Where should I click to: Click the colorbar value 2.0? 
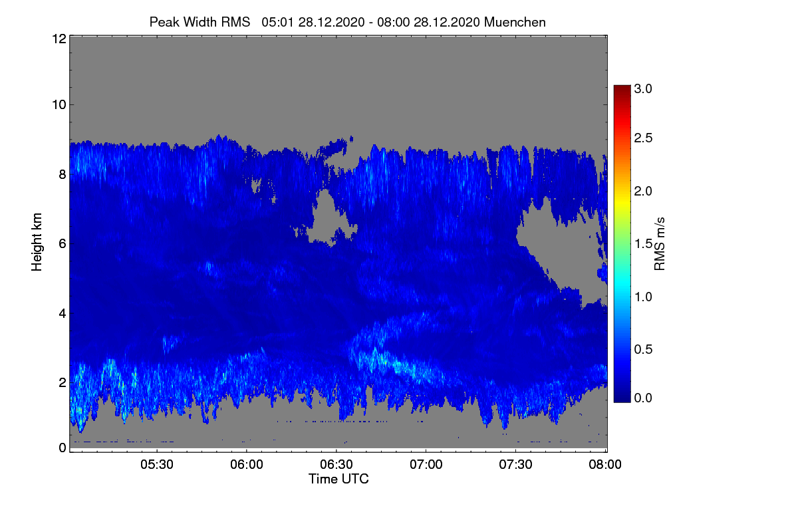(643, 191)
